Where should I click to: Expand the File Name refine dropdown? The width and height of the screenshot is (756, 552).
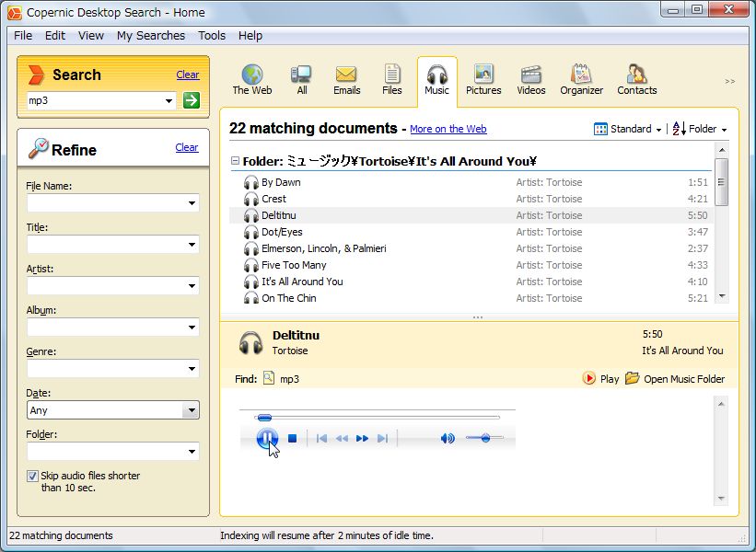point(192,203)
